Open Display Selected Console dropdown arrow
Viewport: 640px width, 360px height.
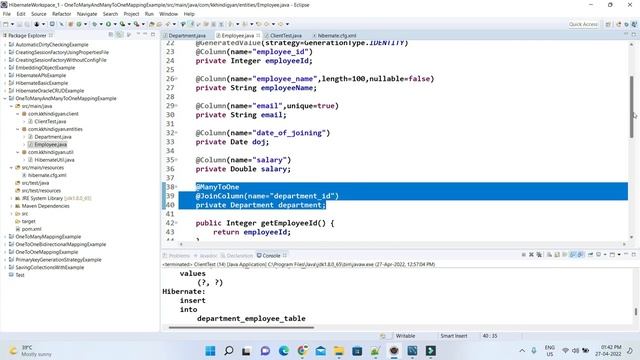605,255
